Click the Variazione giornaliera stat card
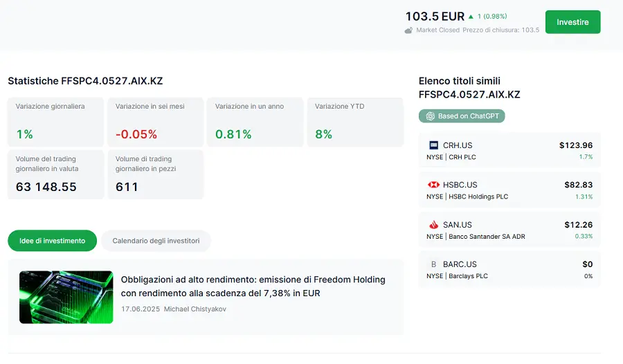 point(55,122)
